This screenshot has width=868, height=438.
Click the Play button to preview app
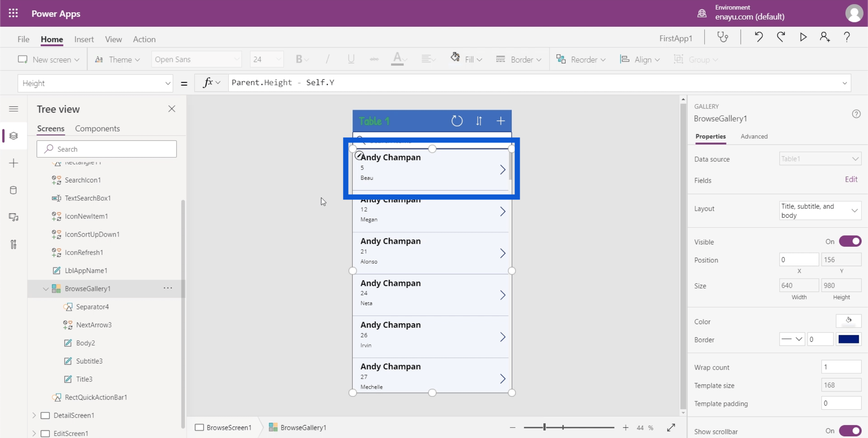click(x=803, y=37)
